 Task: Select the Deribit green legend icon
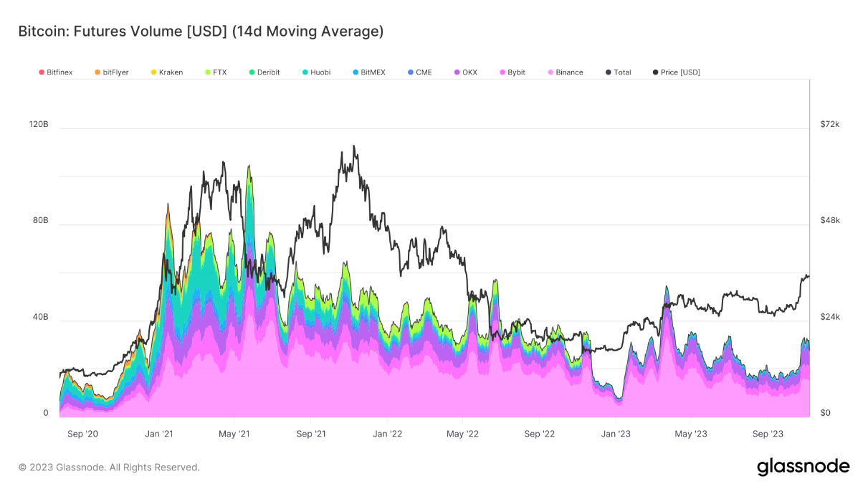252,72
